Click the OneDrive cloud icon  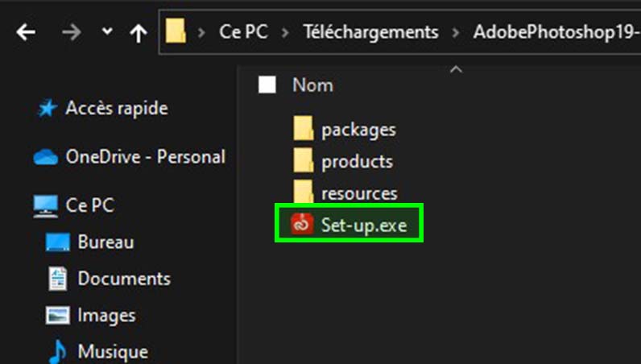pyautogui.click(x=46, y=157)
